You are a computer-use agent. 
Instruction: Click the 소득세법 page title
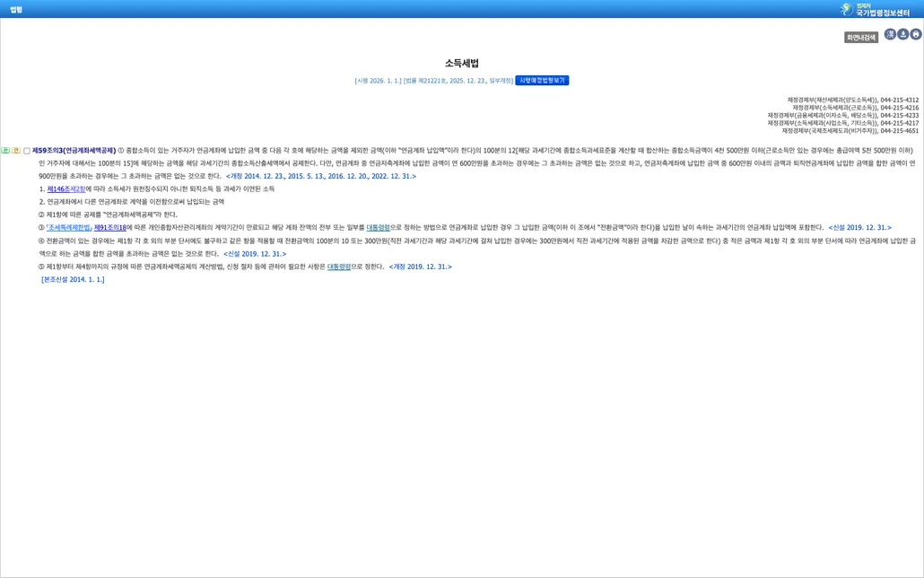pyautogui.click(x=462, y=63)
